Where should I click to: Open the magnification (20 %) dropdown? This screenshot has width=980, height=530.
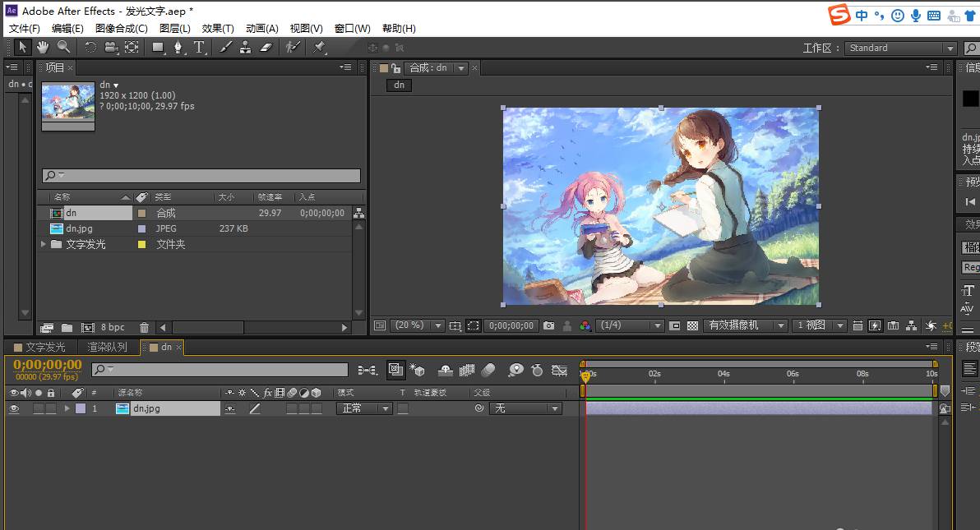click(417, 325)
